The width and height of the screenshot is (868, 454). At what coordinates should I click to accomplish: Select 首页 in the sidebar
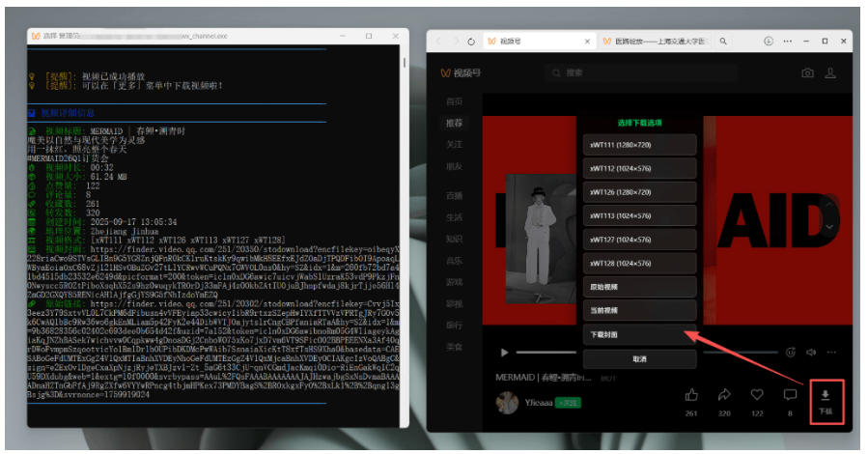click(455, 101)
